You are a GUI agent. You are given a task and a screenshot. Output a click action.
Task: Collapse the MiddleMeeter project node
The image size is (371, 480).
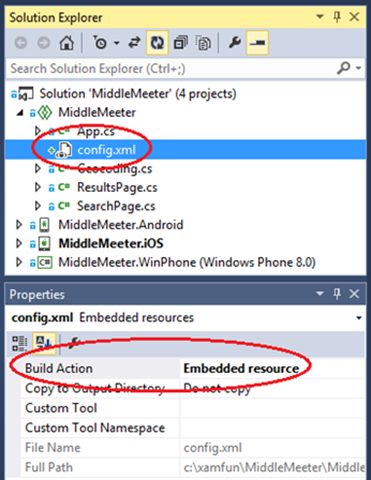point(20,113)
